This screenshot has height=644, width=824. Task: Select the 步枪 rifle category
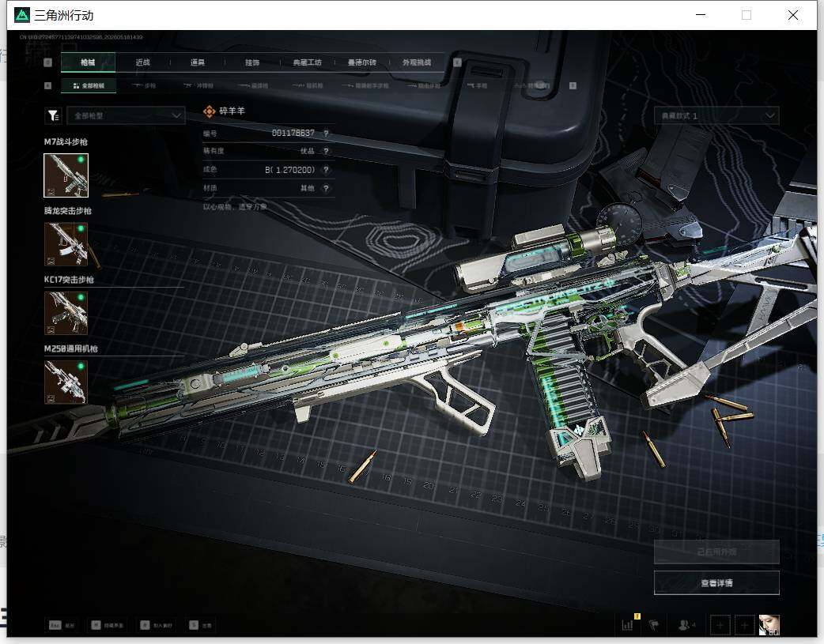pos(143,85)
